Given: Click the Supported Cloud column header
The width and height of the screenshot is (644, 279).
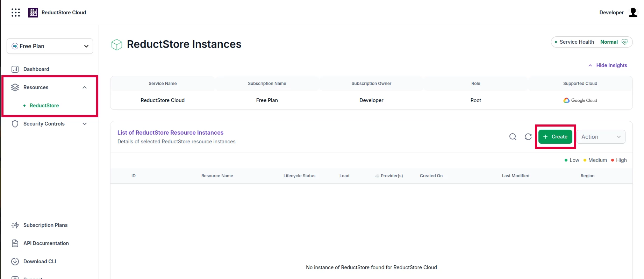Looking at the screenshot, I should click(x=580, y=84).
